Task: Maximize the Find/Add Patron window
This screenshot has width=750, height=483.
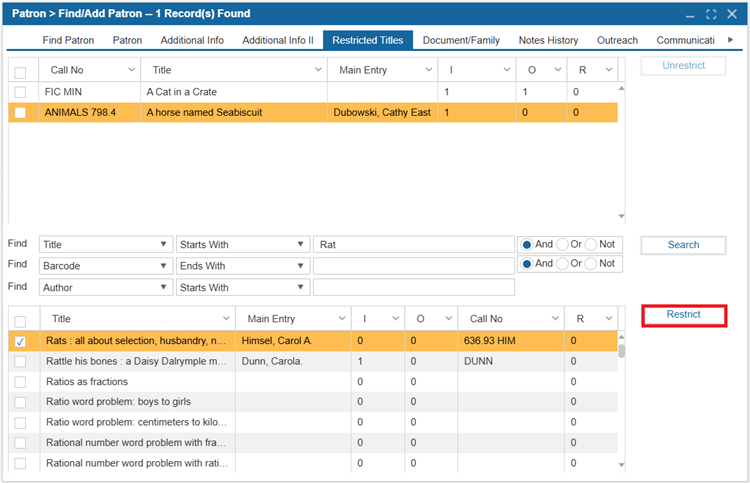Action: point(711,14)
